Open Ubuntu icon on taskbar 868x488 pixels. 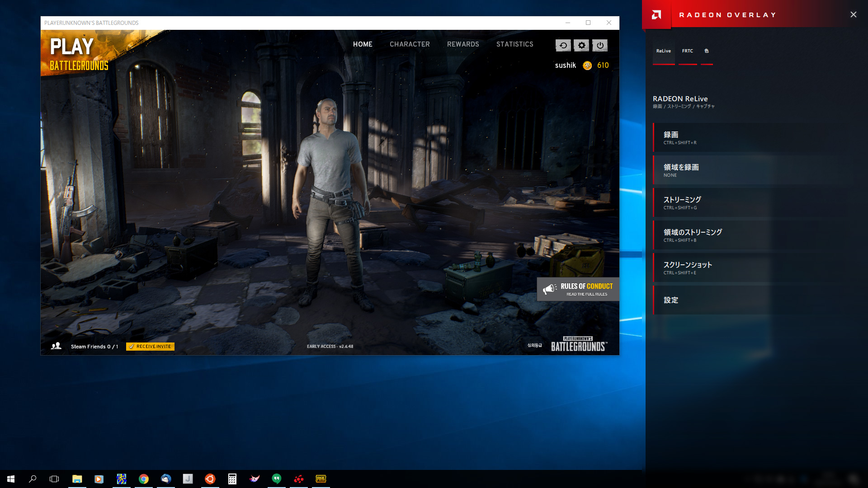click(210, 479)
